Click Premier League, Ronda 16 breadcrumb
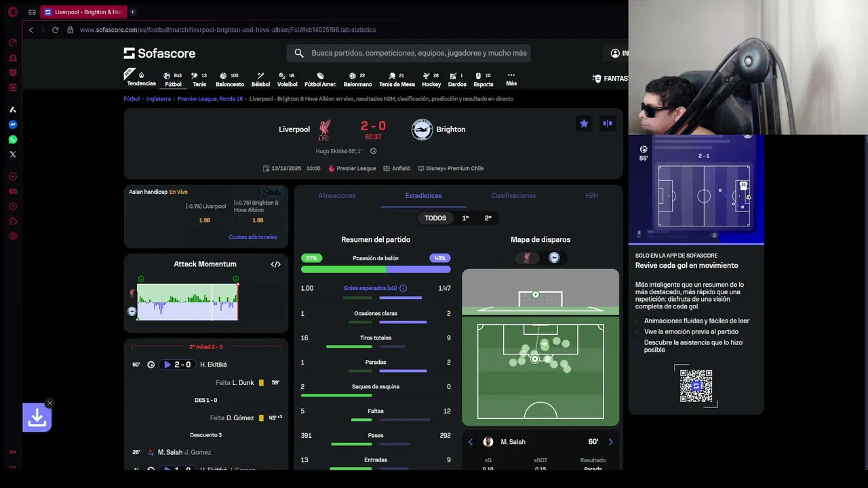The image size is (868, 488). [210, 99]
